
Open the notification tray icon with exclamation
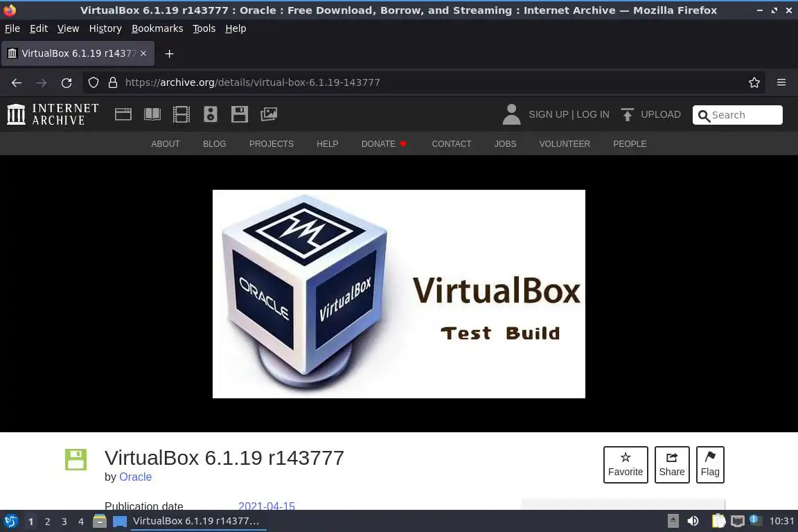tap(756, 520)
